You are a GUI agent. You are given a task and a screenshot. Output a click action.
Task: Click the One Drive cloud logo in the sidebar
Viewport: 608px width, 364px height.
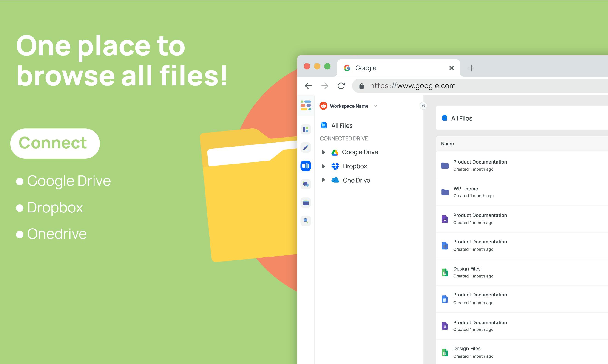click(335, 180)
